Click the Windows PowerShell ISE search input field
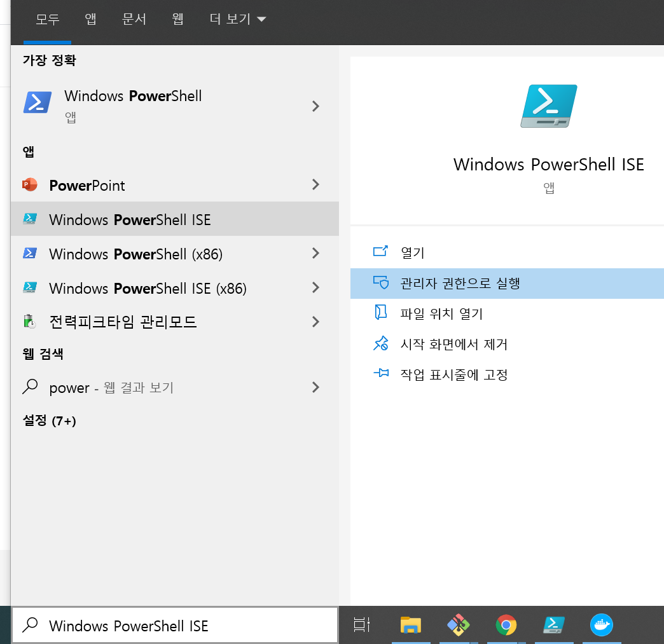The width and height of the screenshot is (664, 644). [x=175, y=625]
